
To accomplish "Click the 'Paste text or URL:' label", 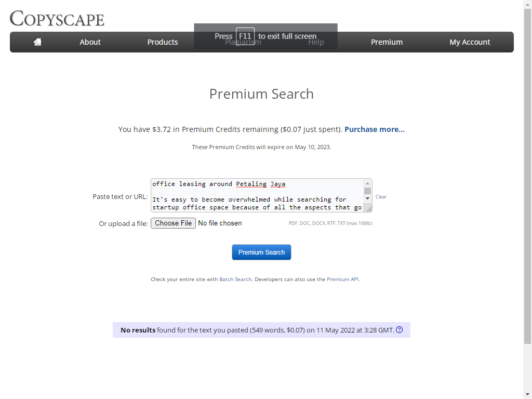I will [120, 197].
